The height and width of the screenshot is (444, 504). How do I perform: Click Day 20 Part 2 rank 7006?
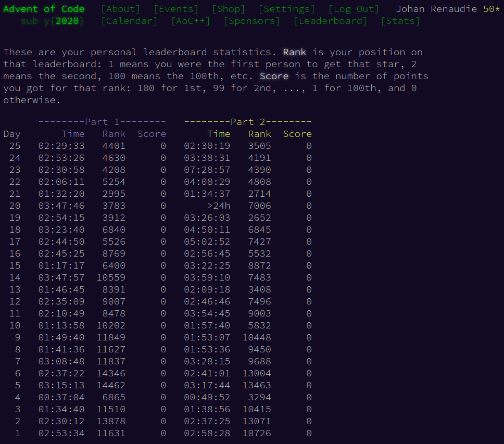coord(259,206)
